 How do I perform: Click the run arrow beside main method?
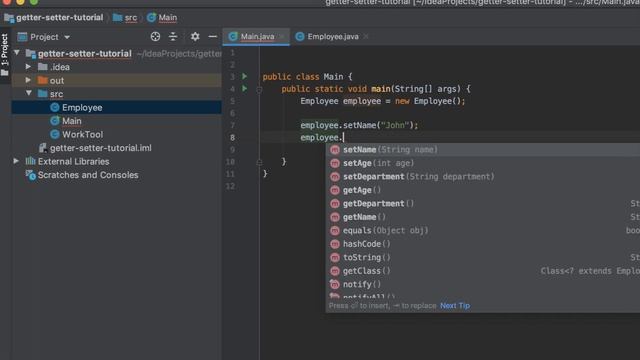[244, 88]
